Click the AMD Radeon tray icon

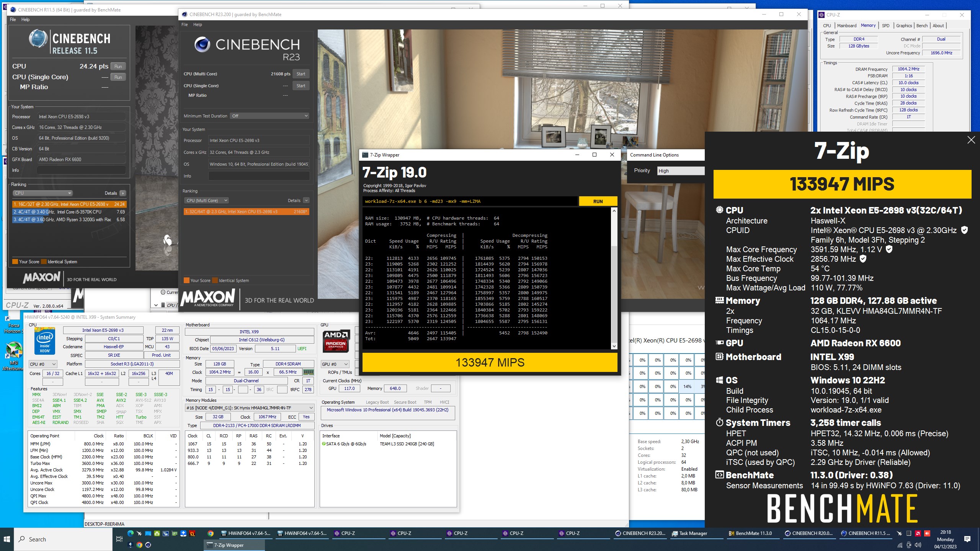[918, 533]
